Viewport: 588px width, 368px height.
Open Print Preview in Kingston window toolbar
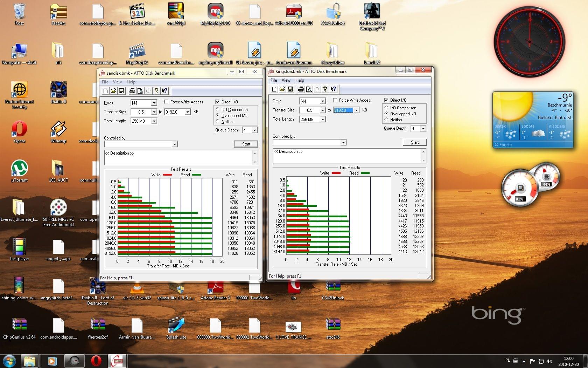309,89
